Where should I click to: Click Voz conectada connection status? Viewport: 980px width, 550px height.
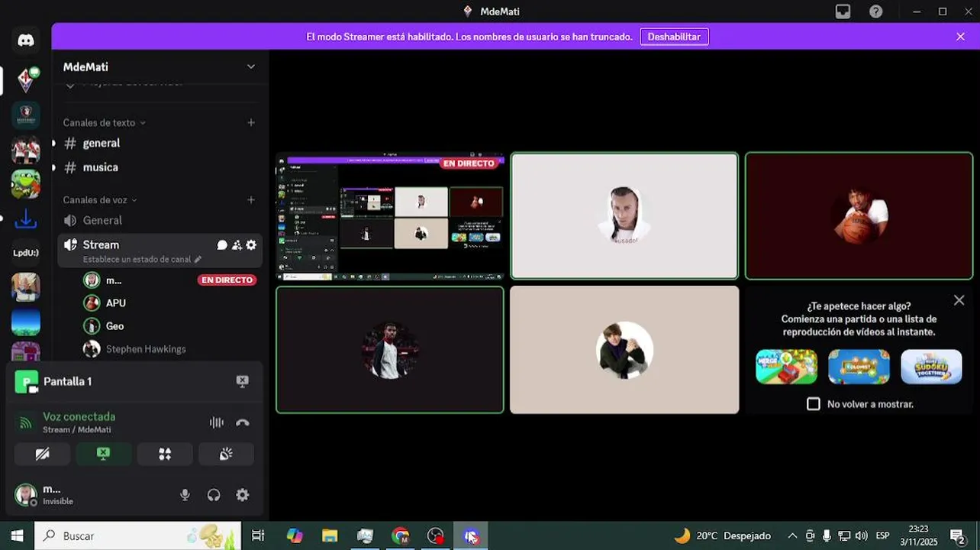79,416
